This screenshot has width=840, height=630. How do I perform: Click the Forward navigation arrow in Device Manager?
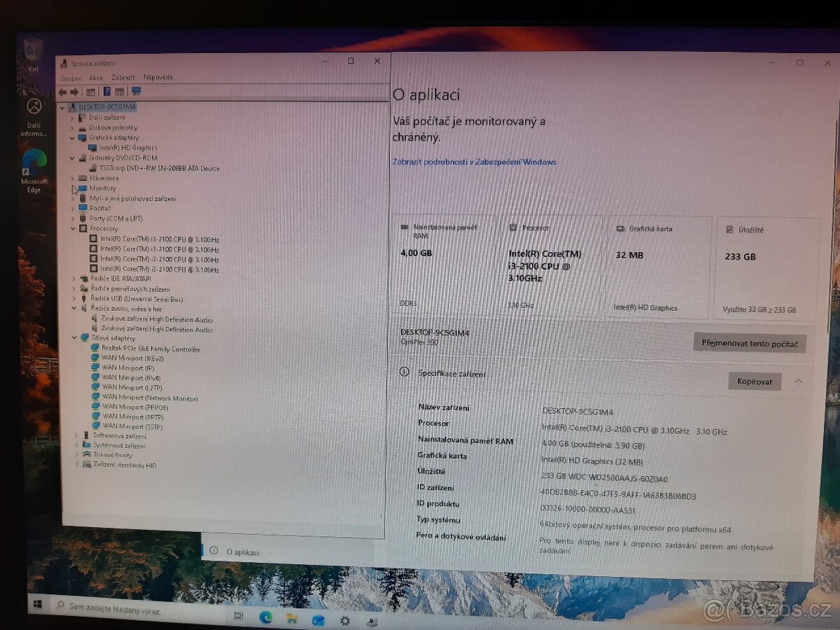74,91
